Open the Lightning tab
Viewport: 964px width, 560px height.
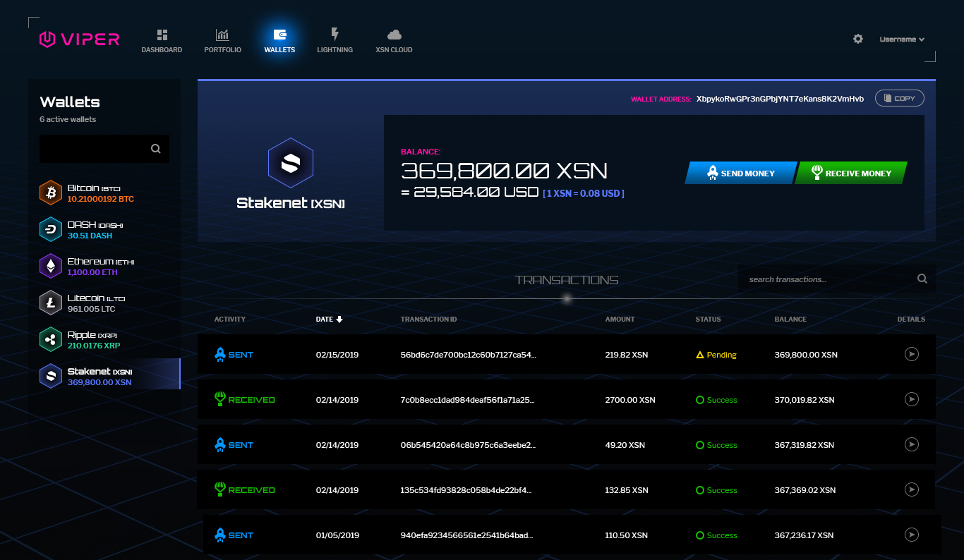[x=335, y=41]
